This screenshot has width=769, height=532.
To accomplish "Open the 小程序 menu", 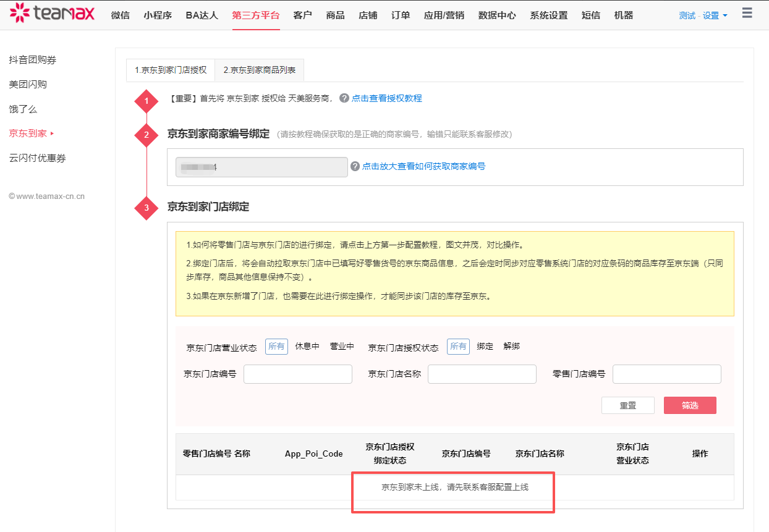I will click(x=158, y=15).
